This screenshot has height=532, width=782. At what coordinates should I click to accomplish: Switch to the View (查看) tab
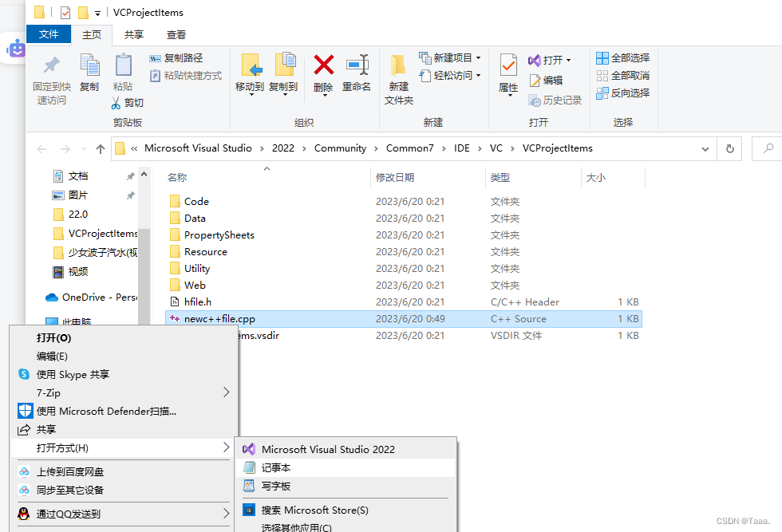pos(176,34)
